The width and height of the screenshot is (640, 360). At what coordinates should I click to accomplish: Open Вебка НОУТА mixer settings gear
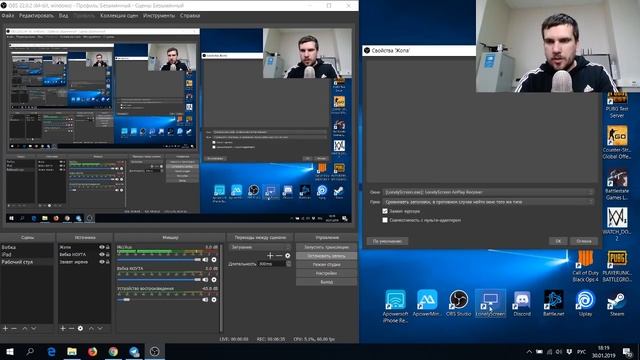(214, 280)
